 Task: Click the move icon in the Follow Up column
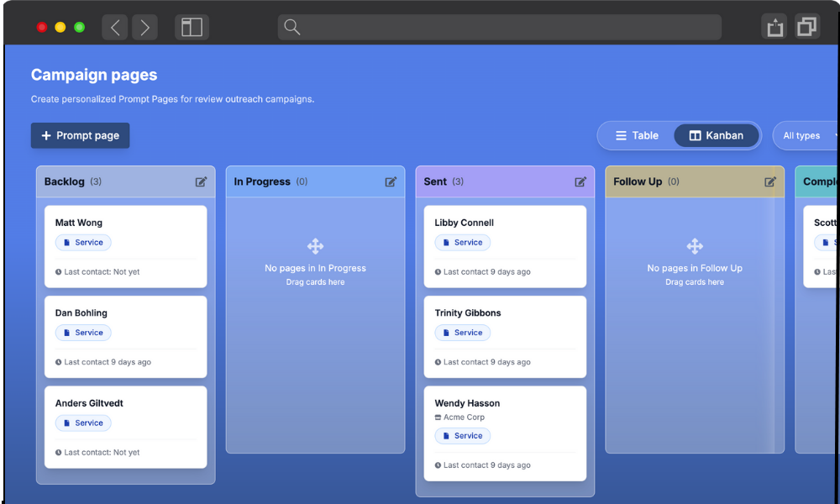point(695,246)
